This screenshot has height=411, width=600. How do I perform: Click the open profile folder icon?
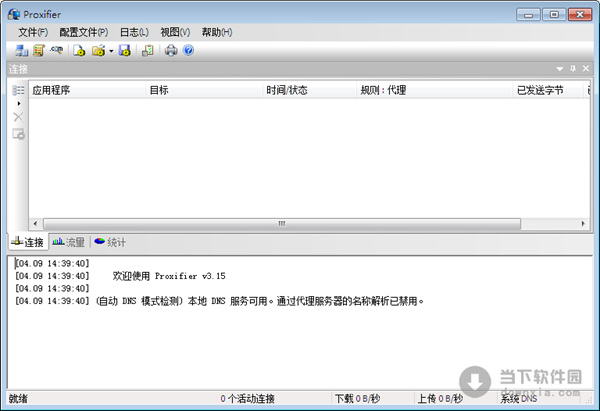99,51
